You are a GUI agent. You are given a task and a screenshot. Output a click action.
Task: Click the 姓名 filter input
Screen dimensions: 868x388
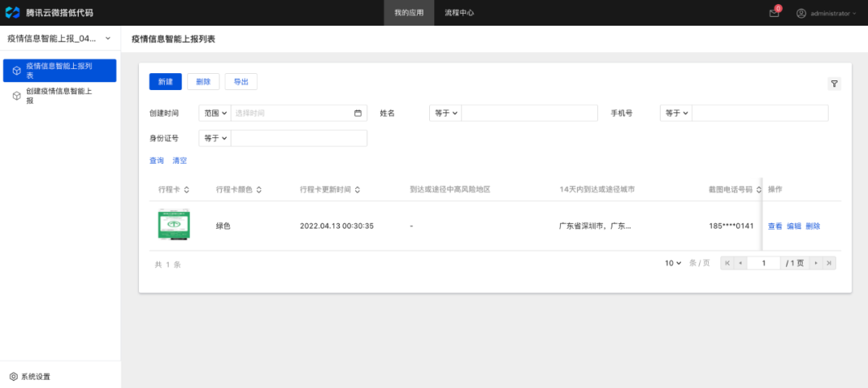click(530, 113)
